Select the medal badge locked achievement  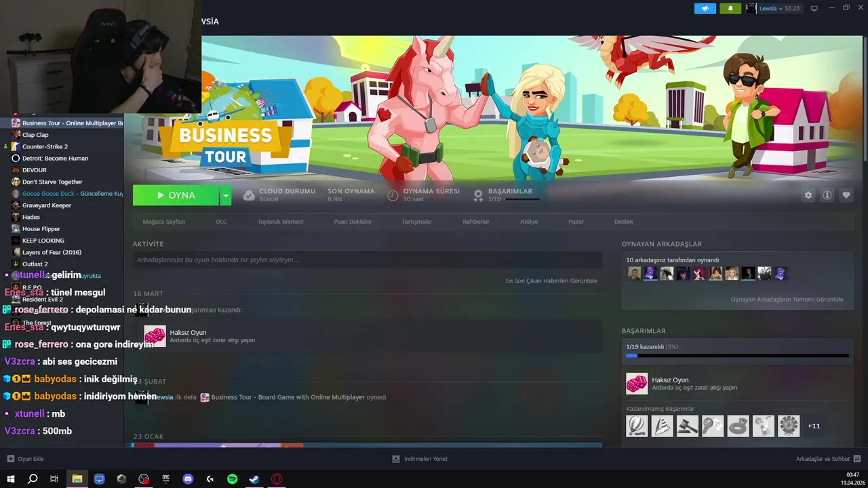pyautogui.click(x=789, y=426)
